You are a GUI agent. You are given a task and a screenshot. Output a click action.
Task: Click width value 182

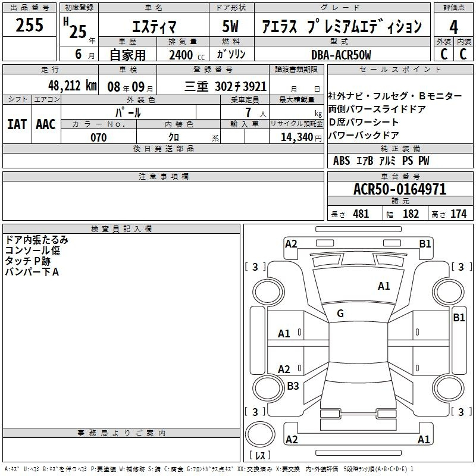click(x=411, y=214)
